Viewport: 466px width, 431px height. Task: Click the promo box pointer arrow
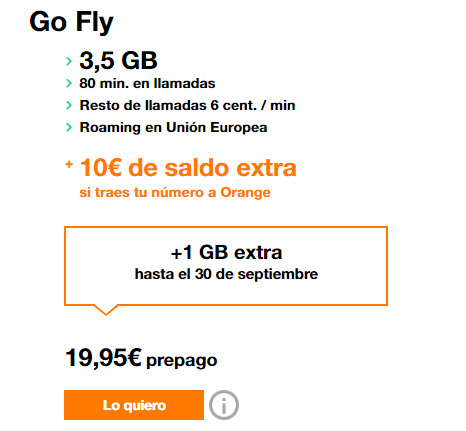click(106, 310)
